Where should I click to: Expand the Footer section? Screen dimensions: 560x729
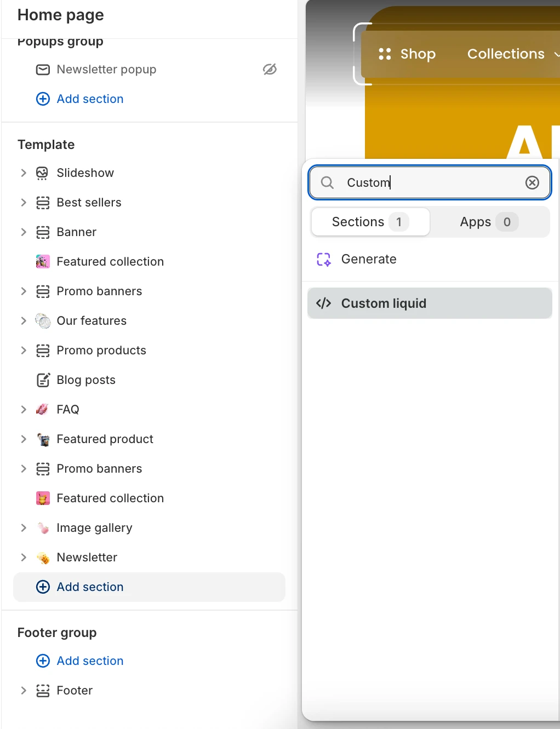click(24, 691)
